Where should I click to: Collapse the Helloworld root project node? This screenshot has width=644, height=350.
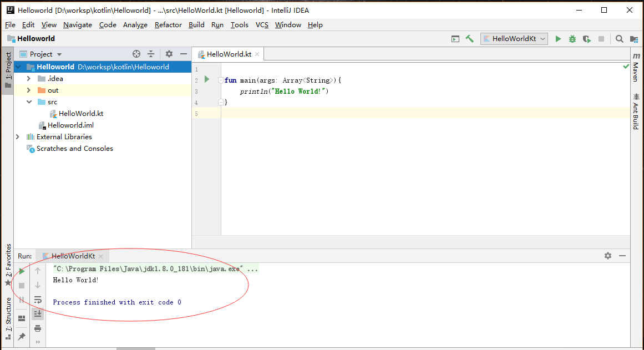(x=18, y=67)
